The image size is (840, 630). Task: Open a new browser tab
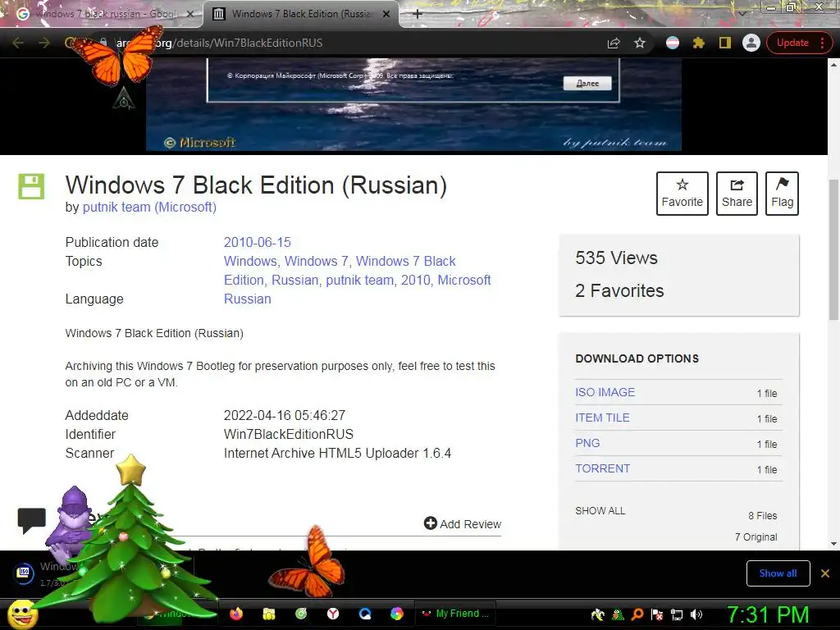[x=418, y=14]
